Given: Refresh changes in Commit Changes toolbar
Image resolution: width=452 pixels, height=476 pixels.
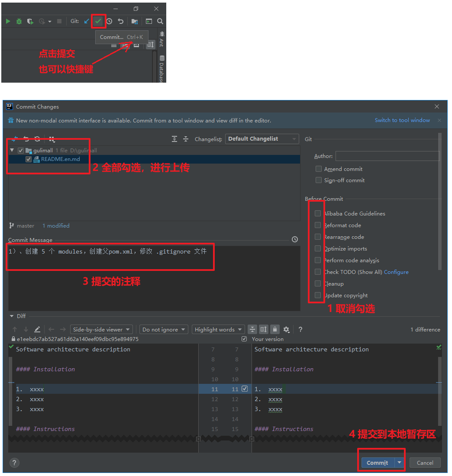Looking at the screenshot, I should [x=37, y=139].
